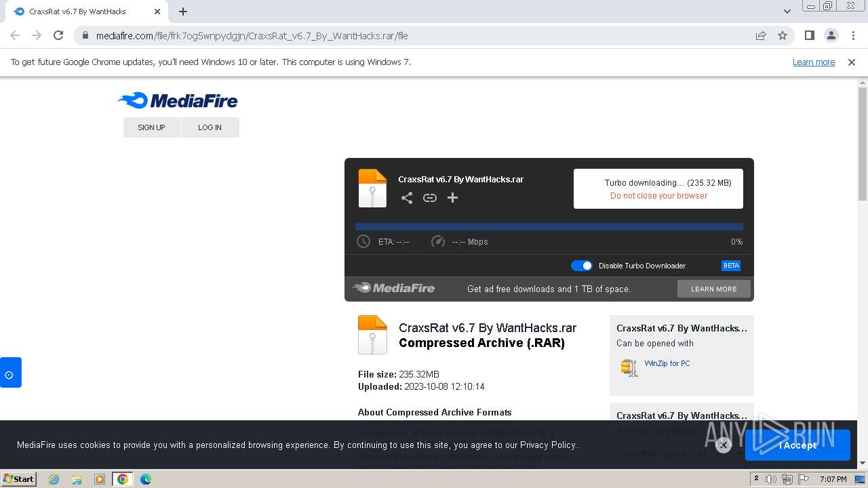The width and height of the screenshot is (868, 488).
Task: Click the download progress bar
Action: (549, 227)
